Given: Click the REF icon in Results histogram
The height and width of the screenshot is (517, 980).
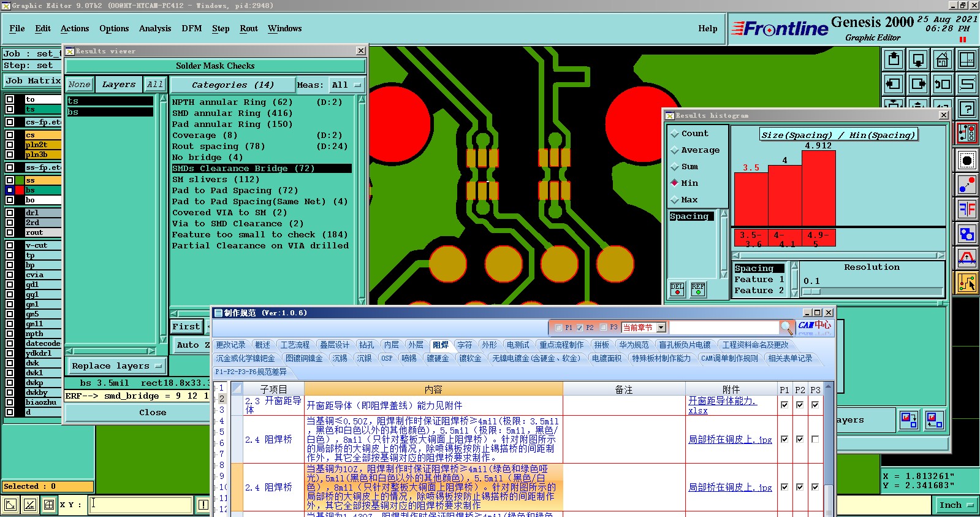Looking at the screenshot, I should [698, 289].
